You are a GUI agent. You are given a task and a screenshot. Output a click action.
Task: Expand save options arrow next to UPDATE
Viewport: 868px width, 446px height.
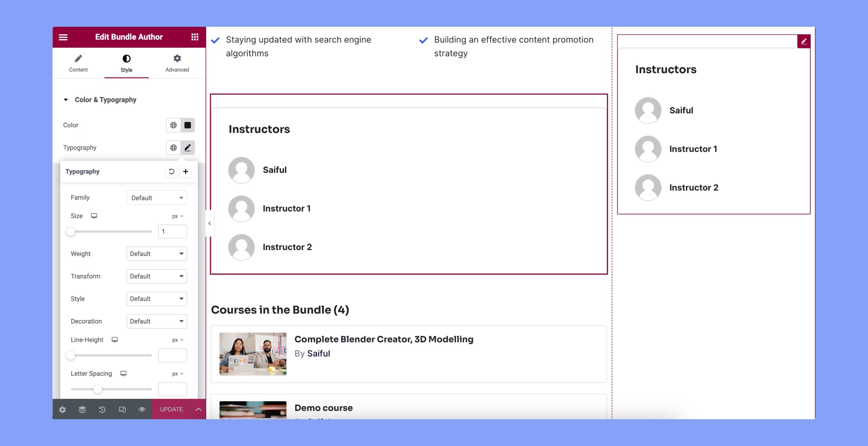tap(199, 409)
